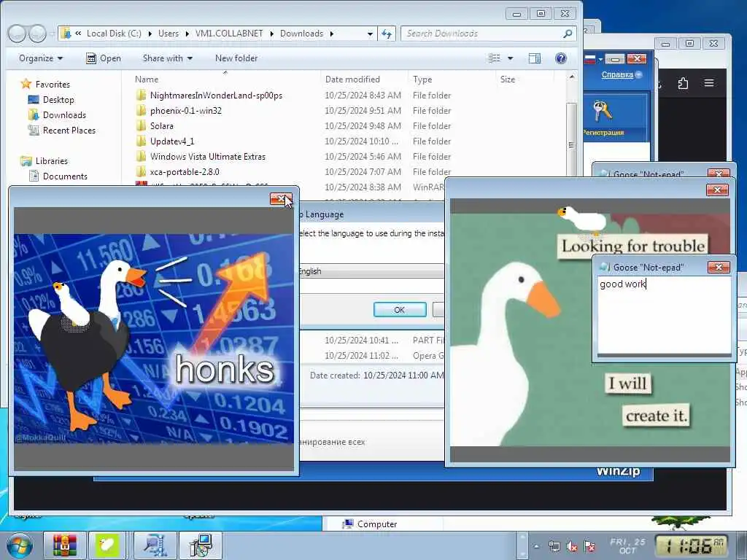Open the Share with dropdown
This screenshot has width=747, height=560.
coord(167,58)
